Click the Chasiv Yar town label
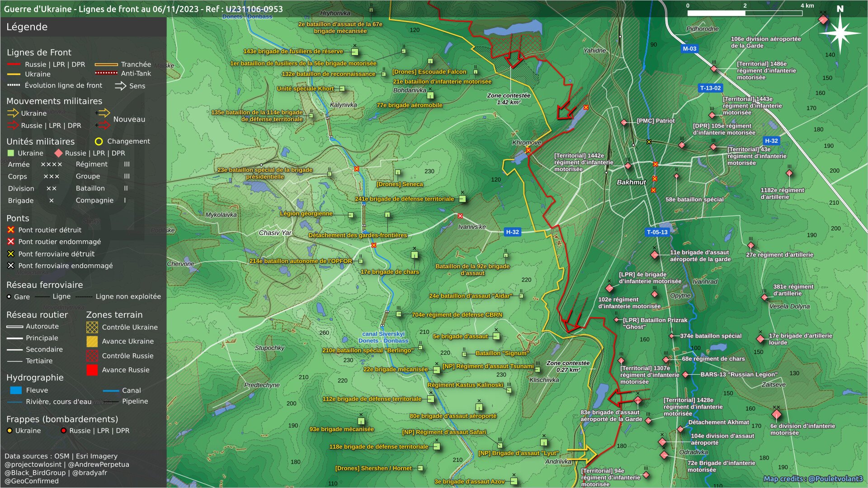The height and width of the screenshot is (488, 868). coord(275,233)
